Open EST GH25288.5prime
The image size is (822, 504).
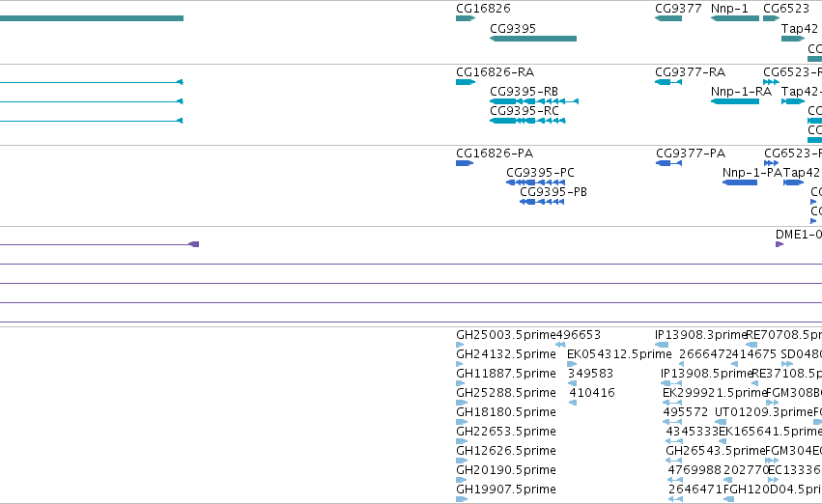coord(506,393)
